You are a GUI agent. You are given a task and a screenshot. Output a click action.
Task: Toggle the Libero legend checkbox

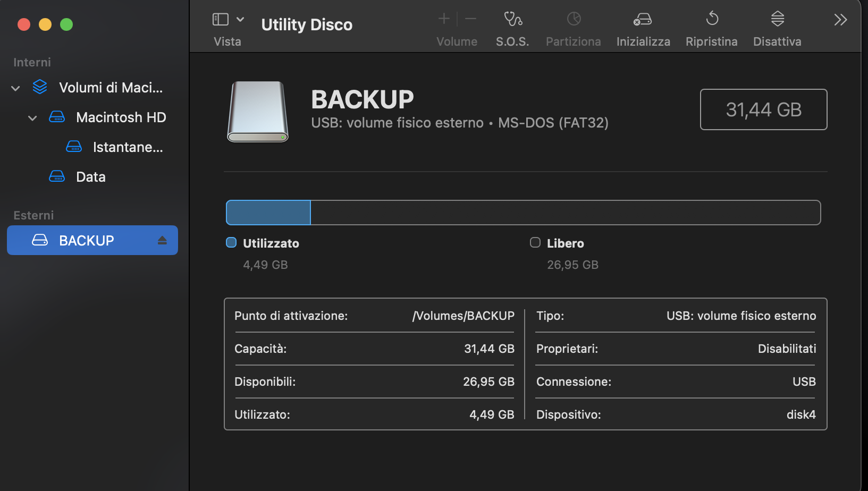click(535, 242)
